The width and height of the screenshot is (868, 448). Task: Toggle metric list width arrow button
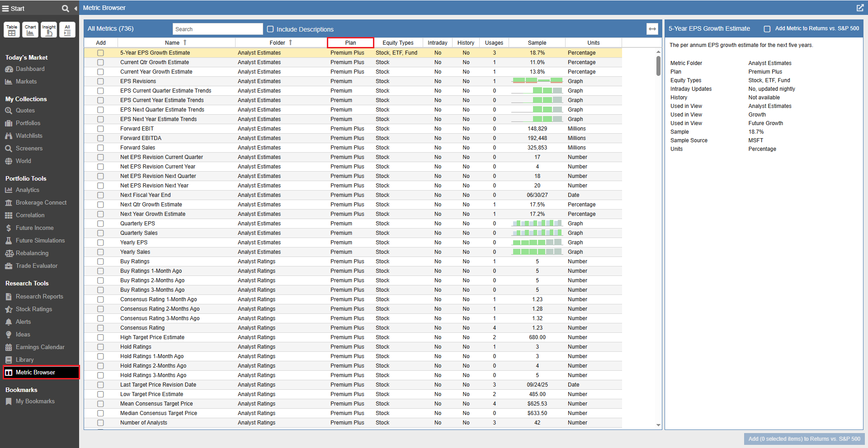pyautogui.click(x=652, y=29)
